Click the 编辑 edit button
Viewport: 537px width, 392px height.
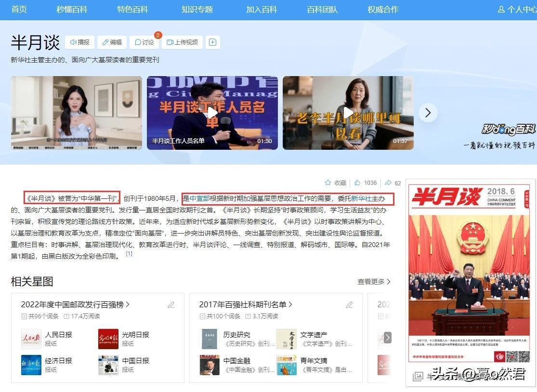tap(112, 42)
